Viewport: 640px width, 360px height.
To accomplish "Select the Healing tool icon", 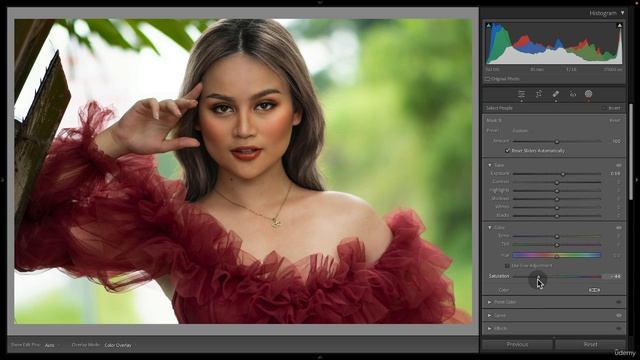I will (x=556, y=94).
